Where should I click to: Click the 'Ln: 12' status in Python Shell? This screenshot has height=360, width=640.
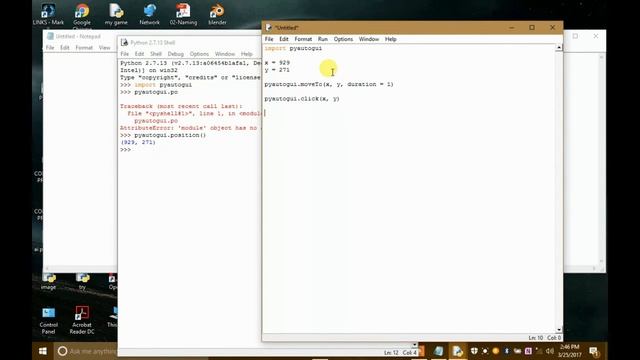tap(391, 353)
